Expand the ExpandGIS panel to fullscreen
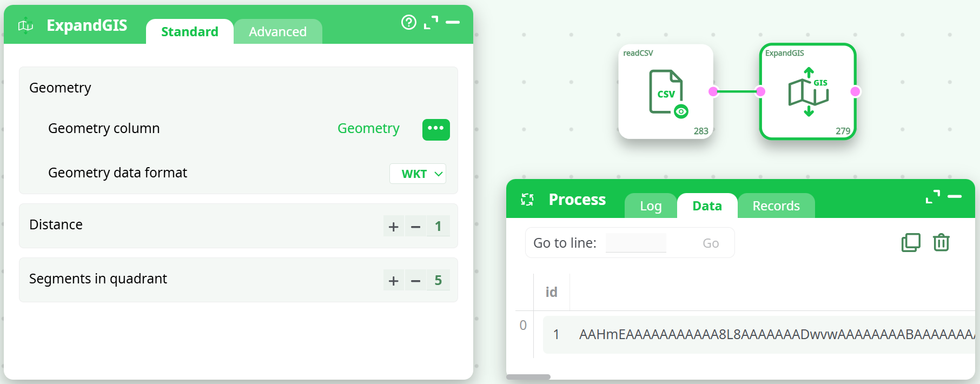 pos(431,22)
